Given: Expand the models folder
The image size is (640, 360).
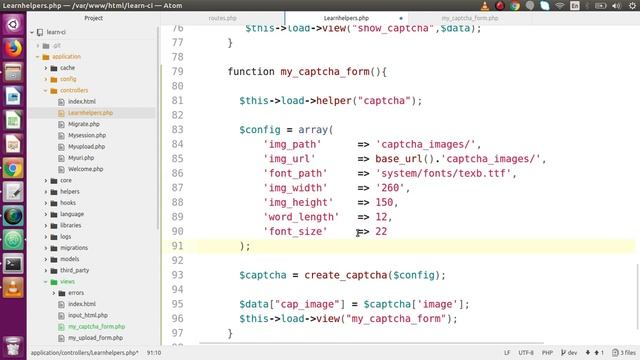Looking at the screenshot, I should (46, 259).
